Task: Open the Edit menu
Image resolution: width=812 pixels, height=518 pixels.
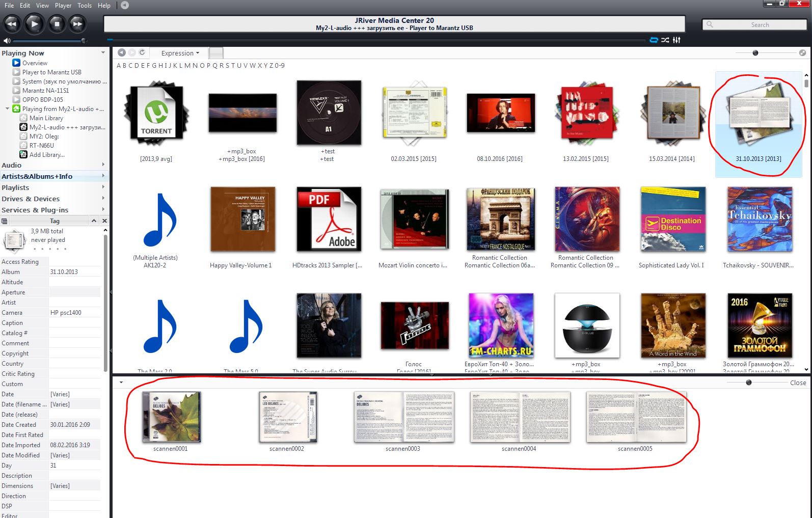Action: pyautogui.click(x=25, y=5)
